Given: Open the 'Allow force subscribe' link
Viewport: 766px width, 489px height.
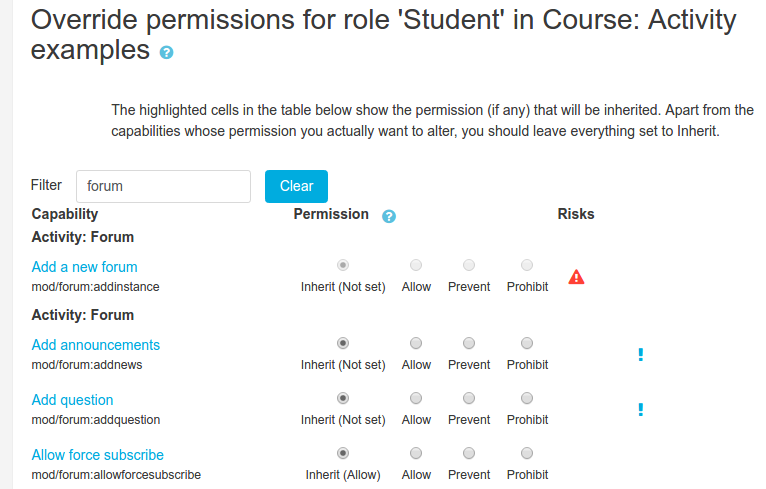Looking at the screenshot, I should [98, 455].
